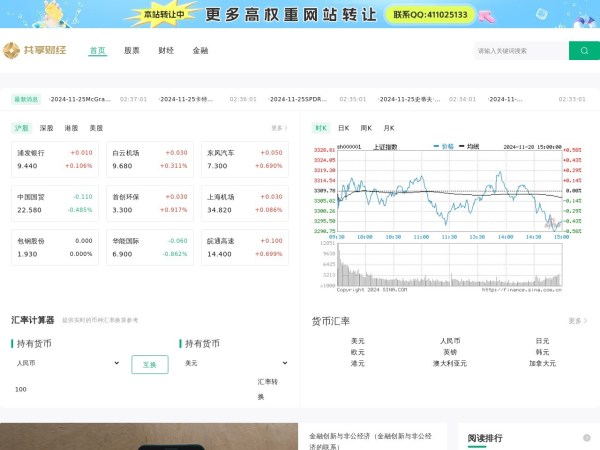Viewport: 600px width, 450px height.
Task: Switch to the 深股 stock tab
Action: (x=46, y=128)
